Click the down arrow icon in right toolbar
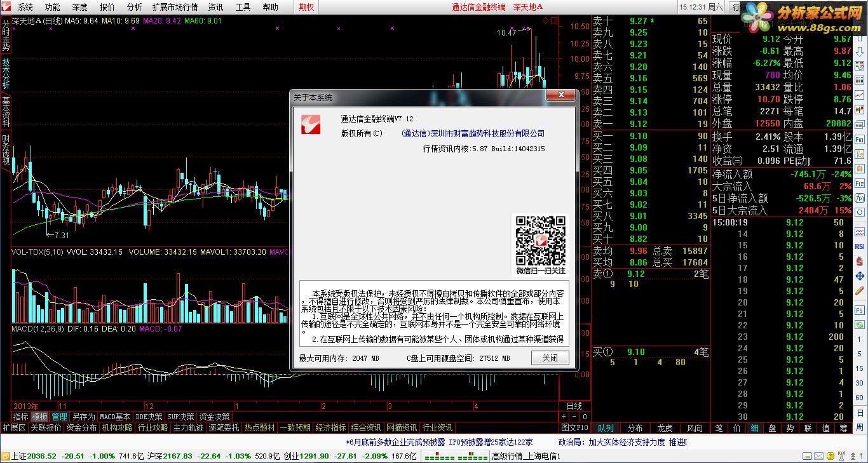Viewport: 868px width, 463px height. [860, 51]
